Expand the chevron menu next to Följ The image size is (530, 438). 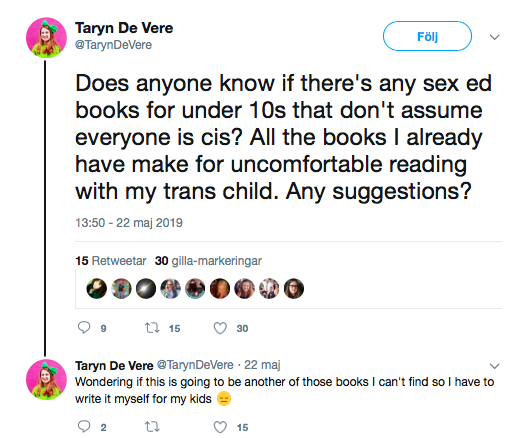(495, 37)
